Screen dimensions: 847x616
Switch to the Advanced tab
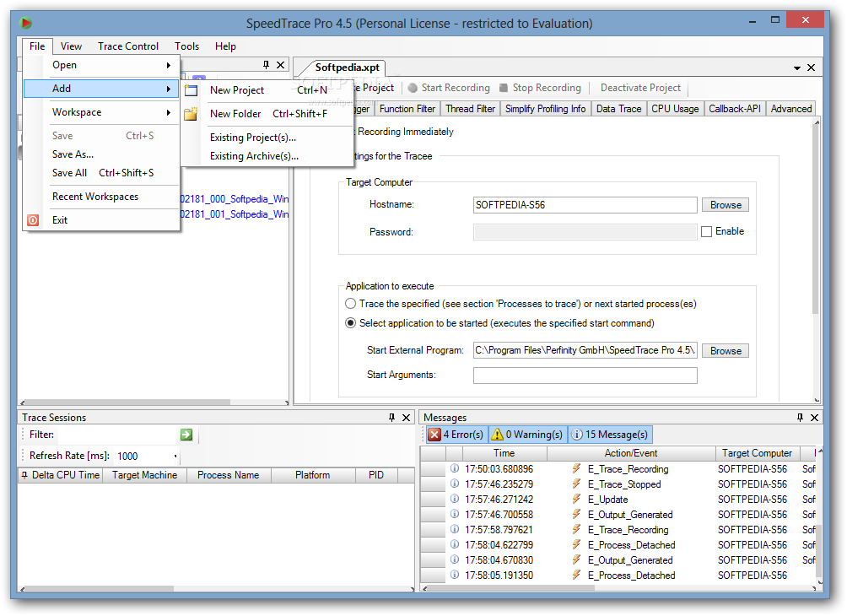pyautogui.click(x=791, y=109)
